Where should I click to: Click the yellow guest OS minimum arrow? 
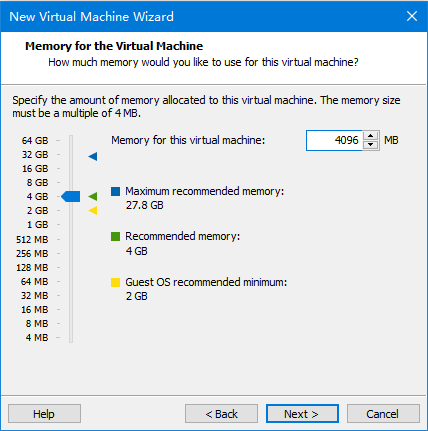coord(93,211)
